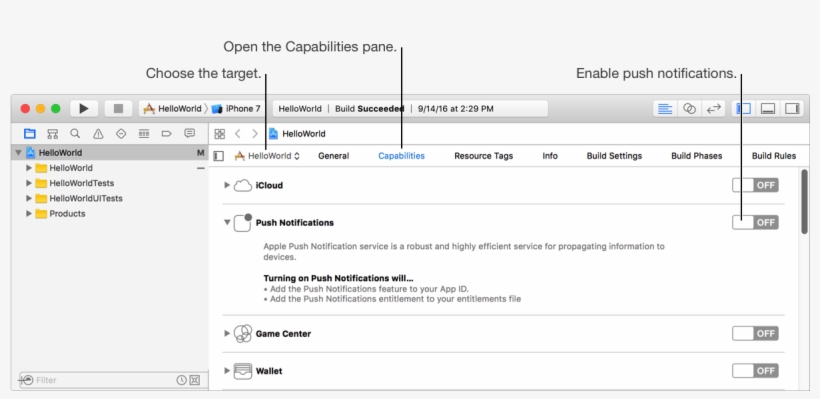The height and width of the screenshot is (399, 820).
Task: Open the Issue navigator warning icon
Action: point(98,134)
